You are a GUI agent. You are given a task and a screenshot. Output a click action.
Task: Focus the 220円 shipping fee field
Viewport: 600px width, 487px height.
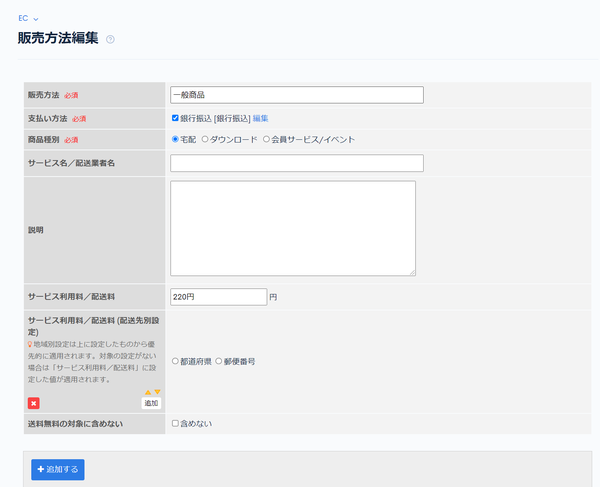(218, 297)
